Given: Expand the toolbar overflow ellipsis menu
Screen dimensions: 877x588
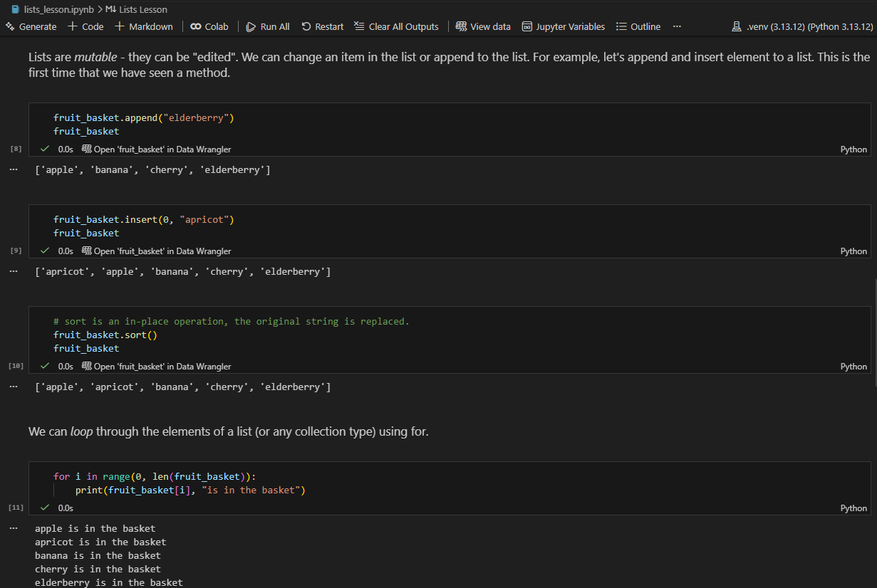Looking at the screenshot, I should click(x=677, y=26).
